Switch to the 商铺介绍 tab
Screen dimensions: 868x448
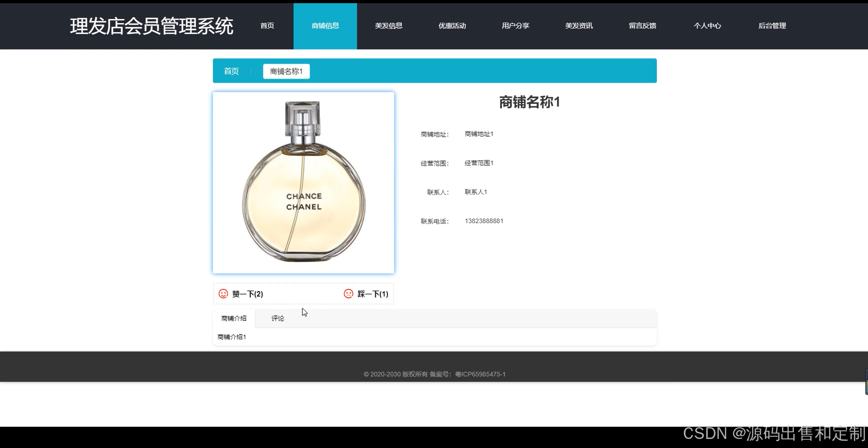pyautogui.click(x=234, y=319)
